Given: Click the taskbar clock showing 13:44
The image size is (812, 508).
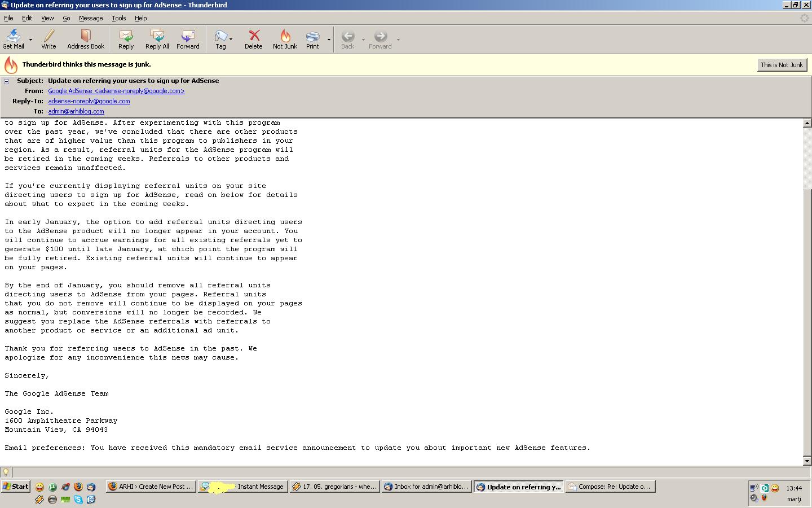Looking at the screenshot, I should (794, 488).
